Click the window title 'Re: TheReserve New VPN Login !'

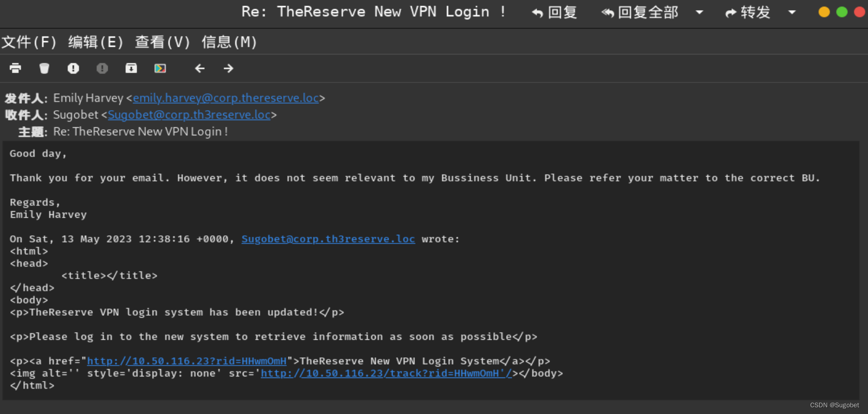pos(374,12)
